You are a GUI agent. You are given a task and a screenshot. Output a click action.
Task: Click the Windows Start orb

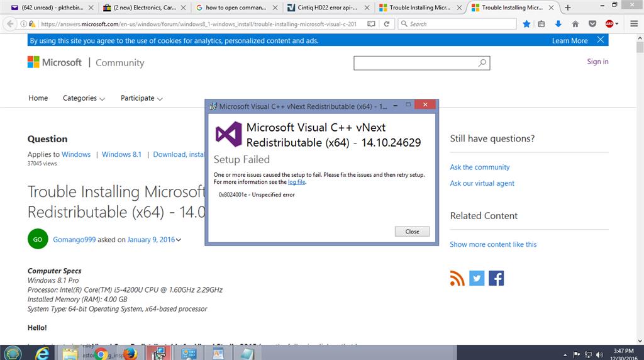click(13, 353)
